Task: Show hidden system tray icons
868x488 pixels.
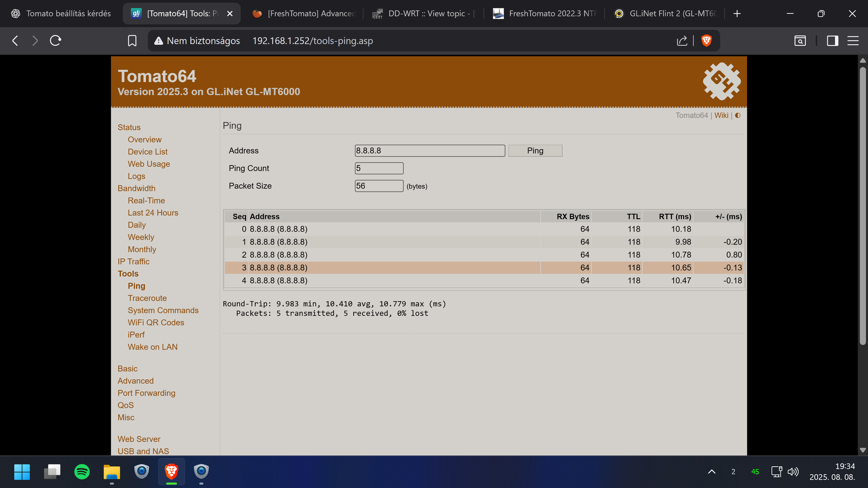Action: pos(712,472)
